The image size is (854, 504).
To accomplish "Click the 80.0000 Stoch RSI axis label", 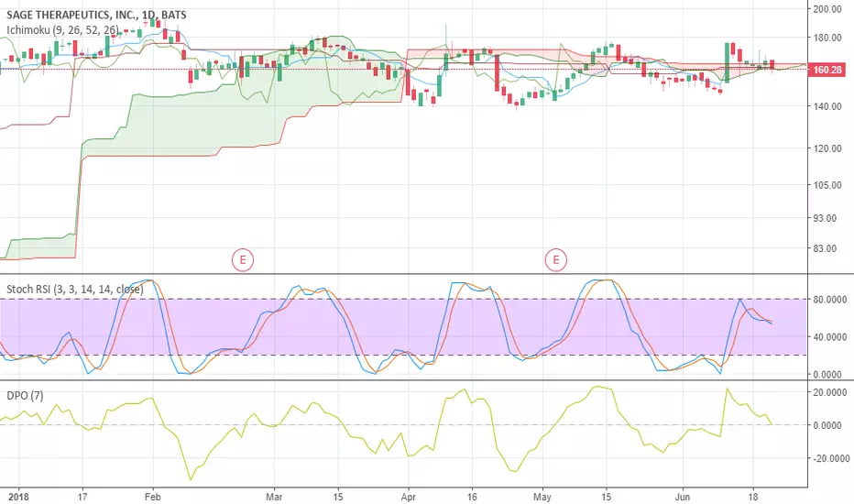I will [x=829, y=299].
